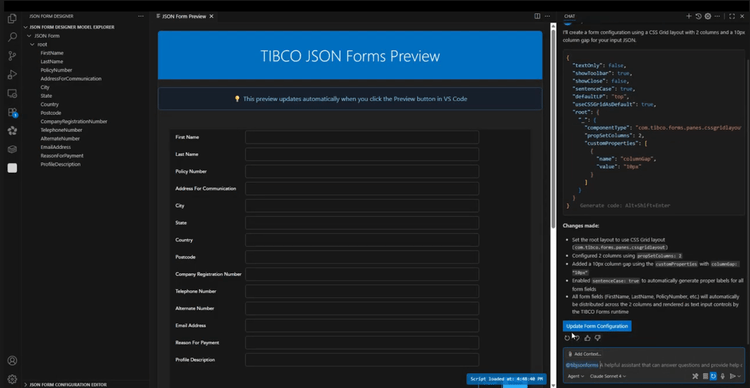Screen dimensions: 750x388
Task: Maximize the chat panel
Action: pyautogui.click(x=732, y=16)
